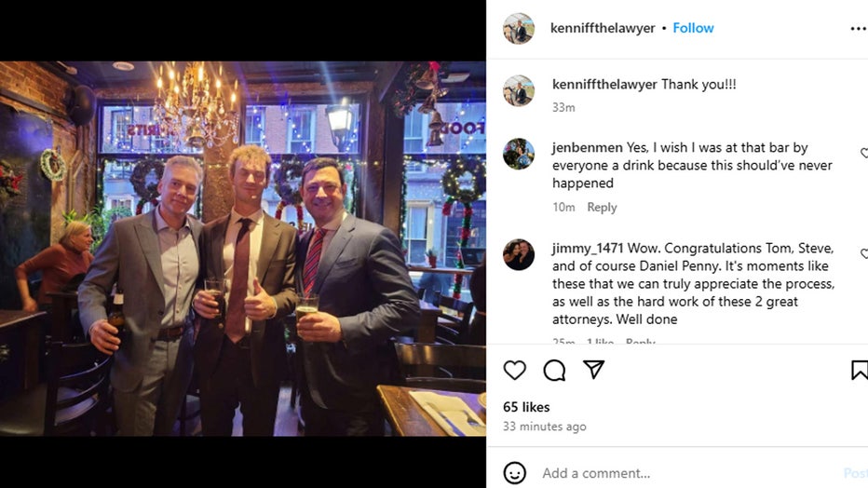Like the post with the heart icon
The height and width of the screenshot is (488, 868).
tap(514, 370)
